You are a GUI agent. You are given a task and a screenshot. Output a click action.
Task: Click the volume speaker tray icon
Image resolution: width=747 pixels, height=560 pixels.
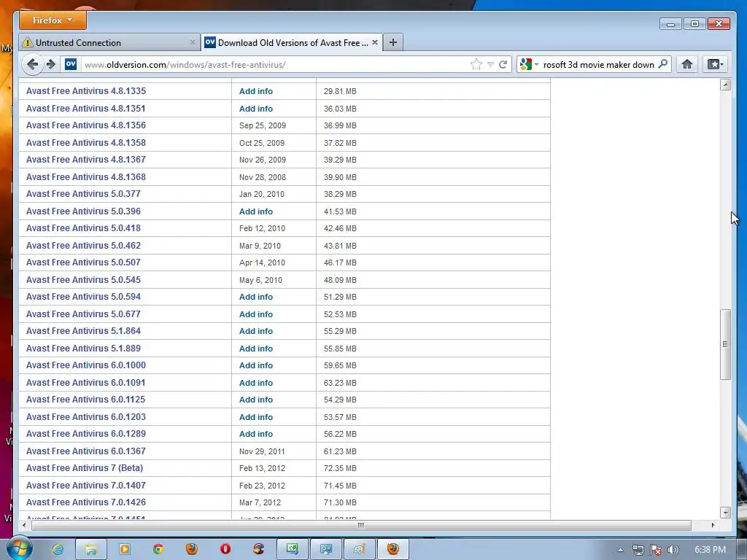673,550
